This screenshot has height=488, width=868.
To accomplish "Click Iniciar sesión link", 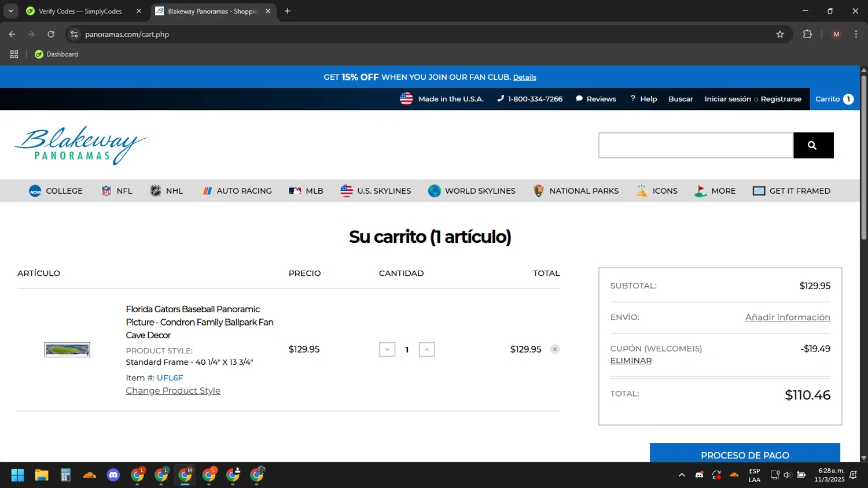I will click(727, 99).
